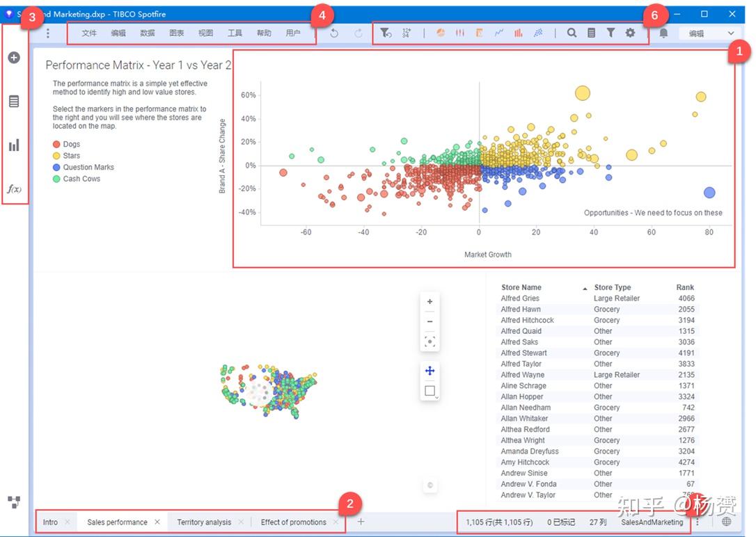Viewport: 756px width, 537px height.
Task: Open the f(x) calculations flyout
Action: click(x=13, y=189)
